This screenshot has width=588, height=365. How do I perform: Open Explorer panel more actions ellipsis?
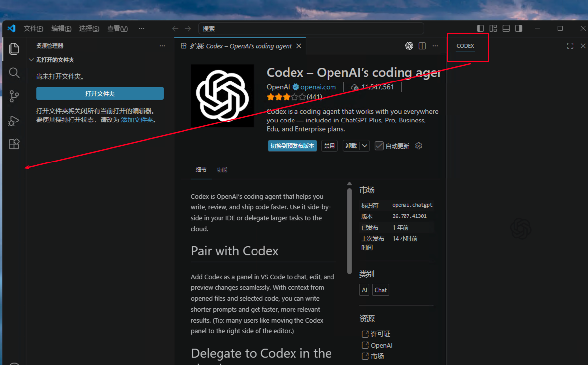tap(162, 46)
